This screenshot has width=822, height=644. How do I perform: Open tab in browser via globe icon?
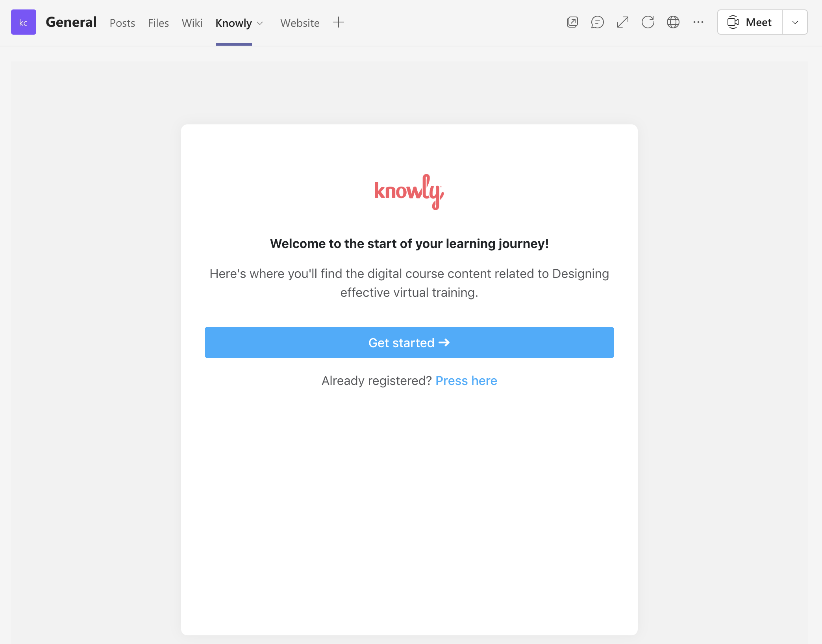pos(673,22)
